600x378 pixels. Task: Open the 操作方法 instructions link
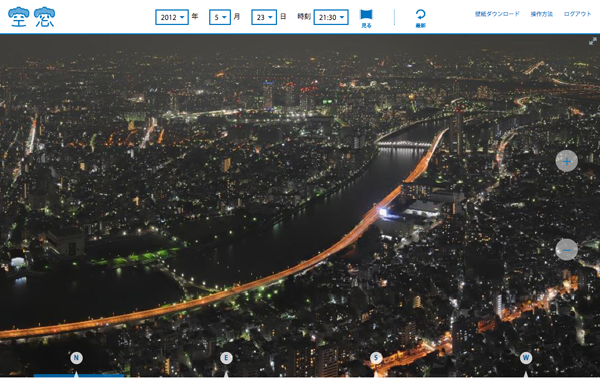541,14
